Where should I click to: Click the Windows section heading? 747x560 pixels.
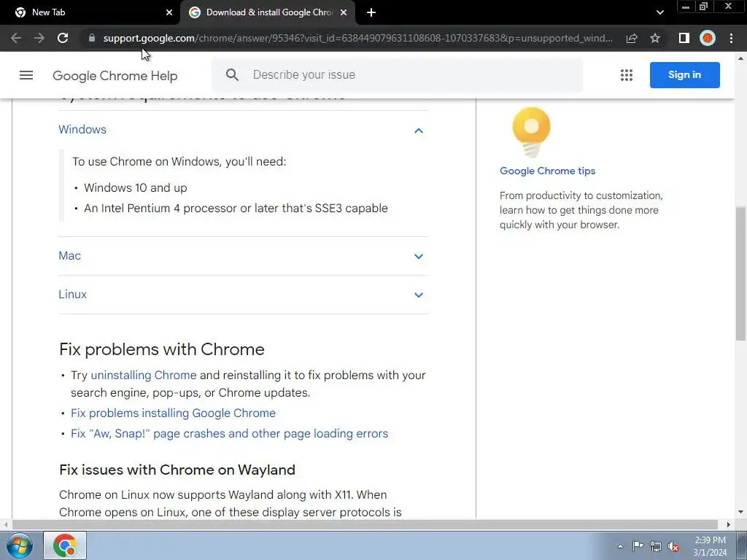pos(82,130)
